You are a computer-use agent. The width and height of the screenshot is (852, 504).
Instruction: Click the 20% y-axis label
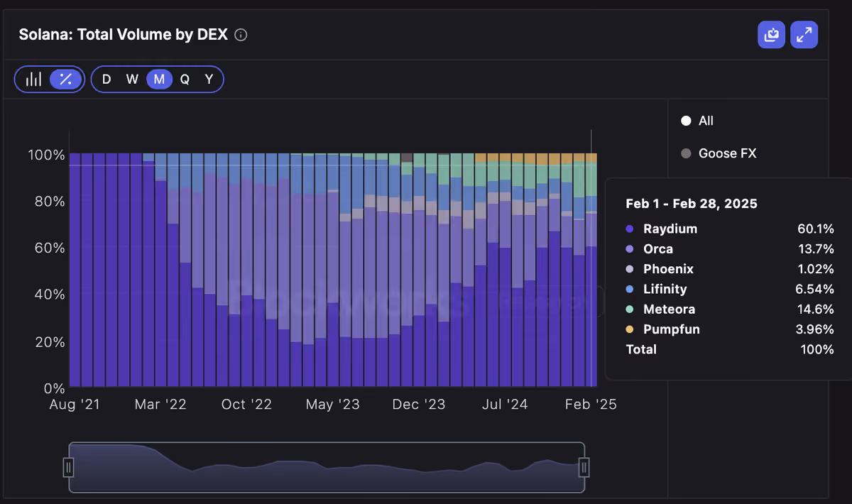(x=50, y=342)
